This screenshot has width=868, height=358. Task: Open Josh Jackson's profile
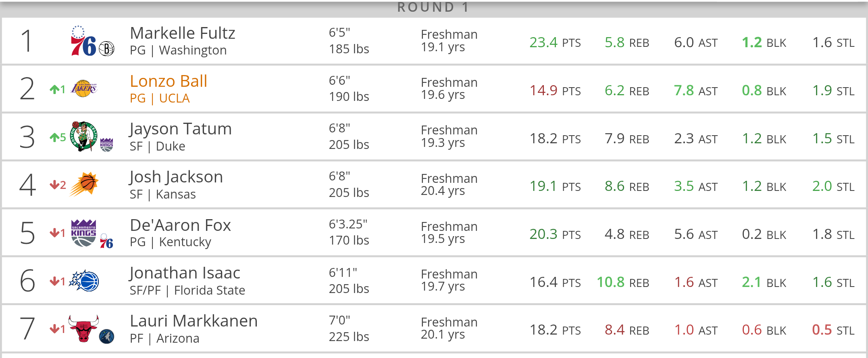pos(176,177)
